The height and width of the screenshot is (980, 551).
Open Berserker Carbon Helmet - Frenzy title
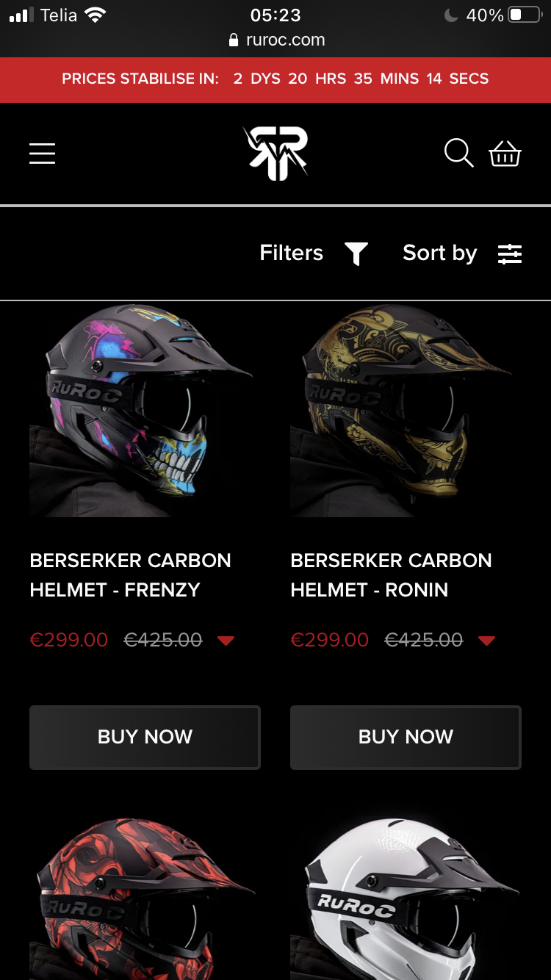click(130, 575)
